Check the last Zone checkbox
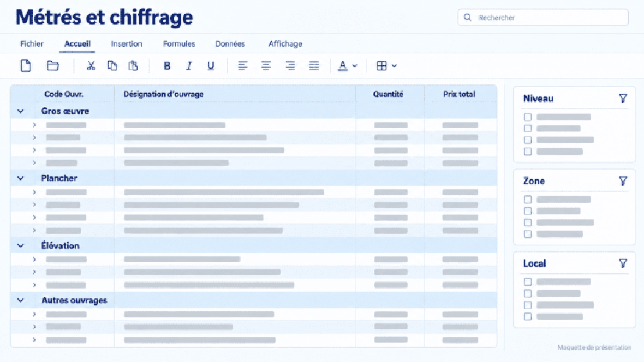This screenshot has height=362, width=644. point(528,234)
